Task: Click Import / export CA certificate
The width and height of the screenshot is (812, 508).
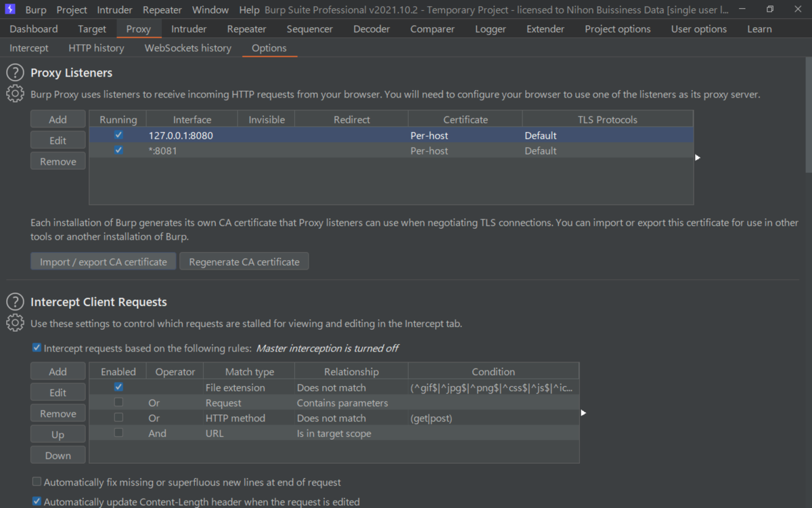Action: pos(104,261)
